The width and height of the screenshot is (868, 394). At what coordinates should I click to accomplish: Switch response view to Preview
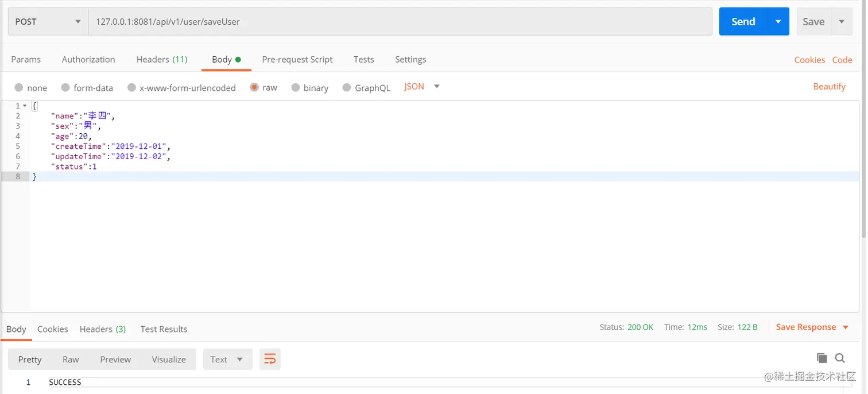point(115,359)
